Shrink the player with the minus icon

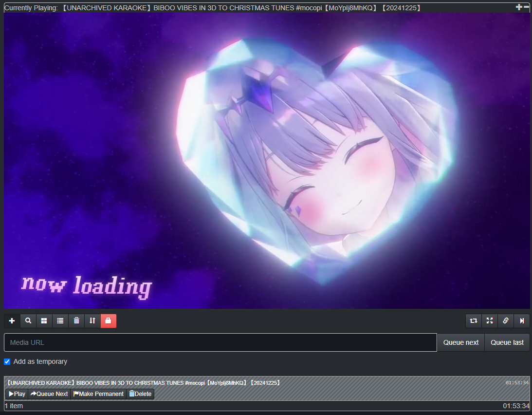pos(526,7)
